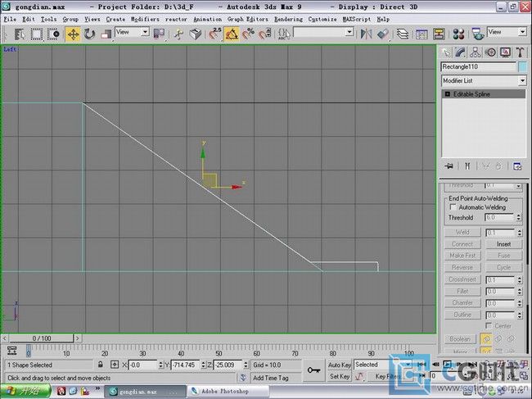Open the File menu
532x399 pixels.
click(x=10, y=20)
